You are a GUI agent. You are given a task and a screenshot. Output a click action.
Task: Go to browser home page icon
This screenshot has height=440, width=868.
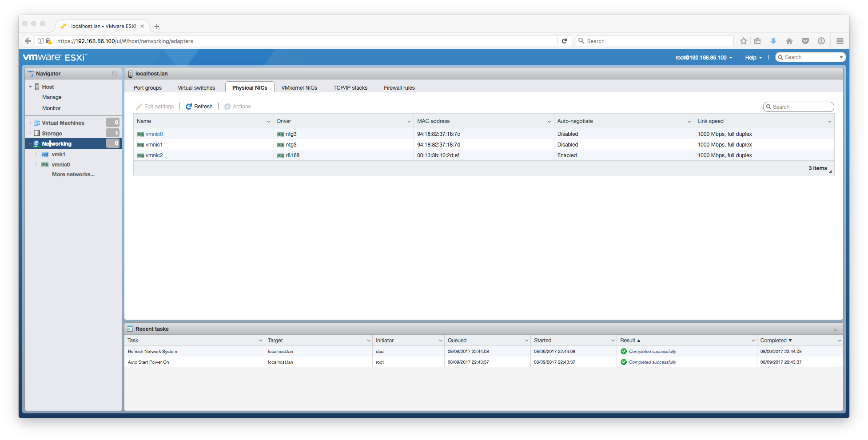789,41
